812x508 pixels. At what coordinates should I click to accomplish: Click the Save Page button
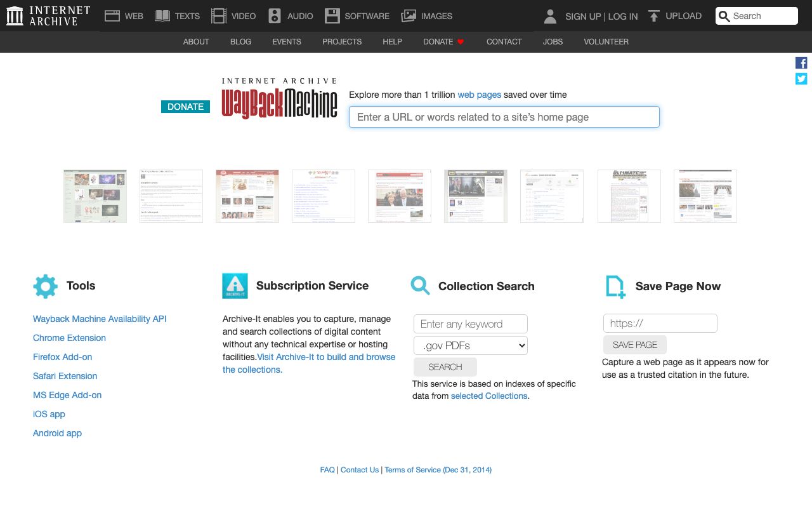click(x=635, y=345)
